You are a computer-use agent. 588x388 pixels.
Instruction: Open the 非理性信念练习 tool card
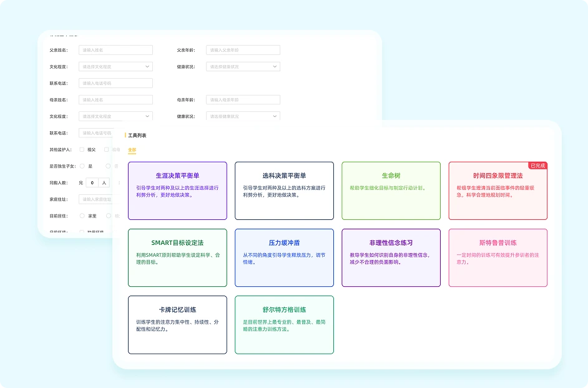pos(391,258)
